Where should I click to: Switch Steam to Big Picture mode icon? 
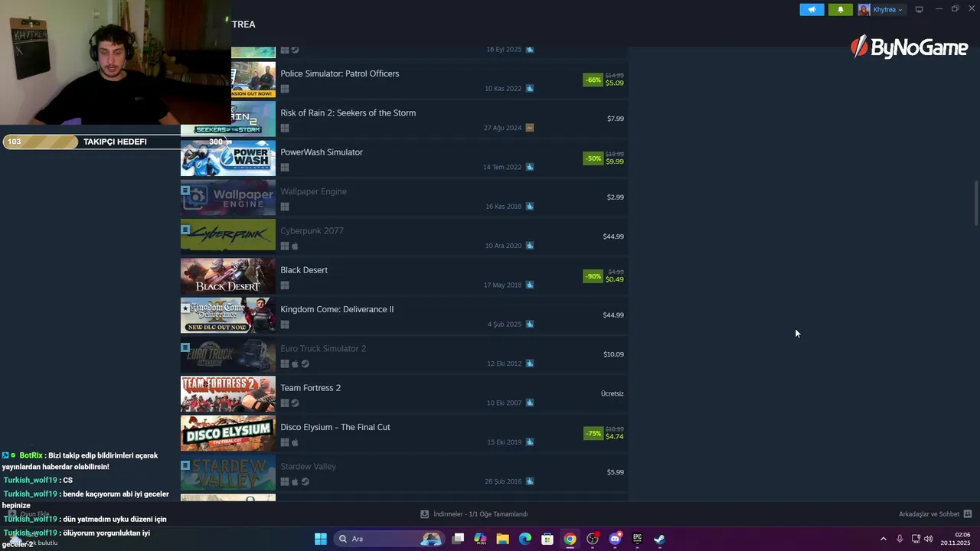click(x=919, y=9)
